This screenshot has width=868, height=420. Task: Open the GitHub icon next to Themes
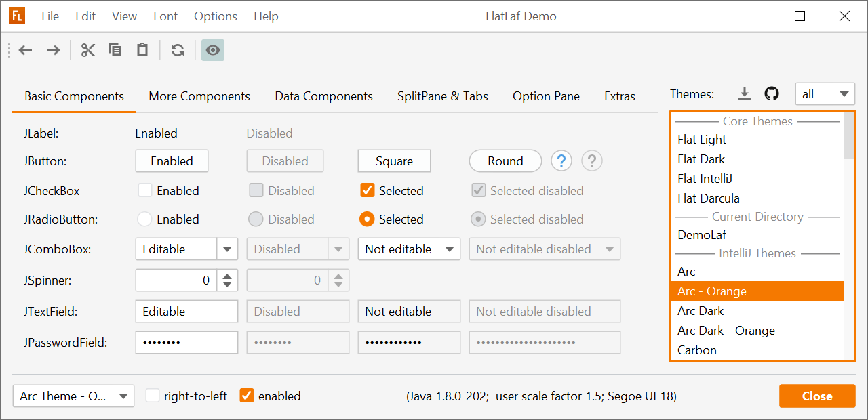[x=772, y=94]
